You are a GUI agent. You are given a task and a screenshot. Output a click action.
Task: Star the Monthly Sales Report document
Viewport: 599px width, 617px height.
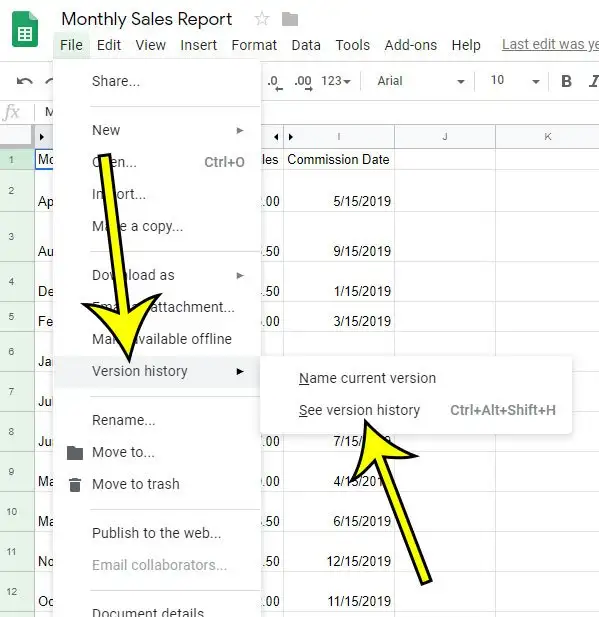pos(262,19)
